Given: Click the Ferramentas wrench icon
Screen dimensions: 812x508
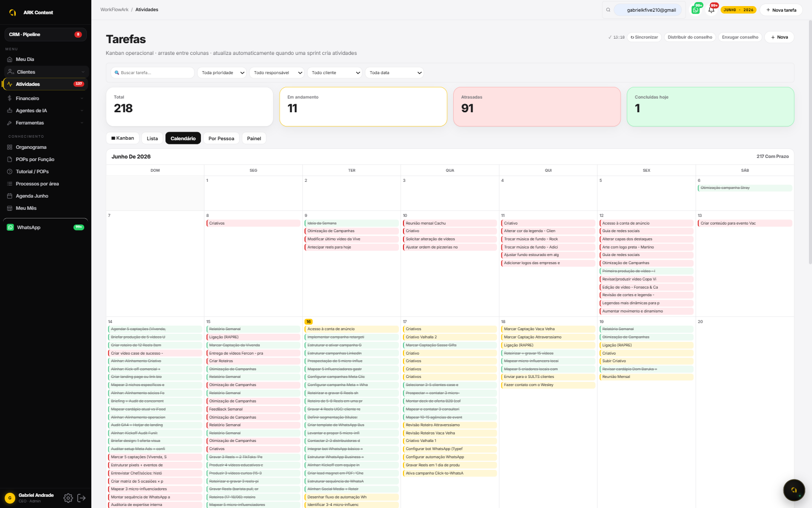Looking at the screenshot, I should point(10,123).
